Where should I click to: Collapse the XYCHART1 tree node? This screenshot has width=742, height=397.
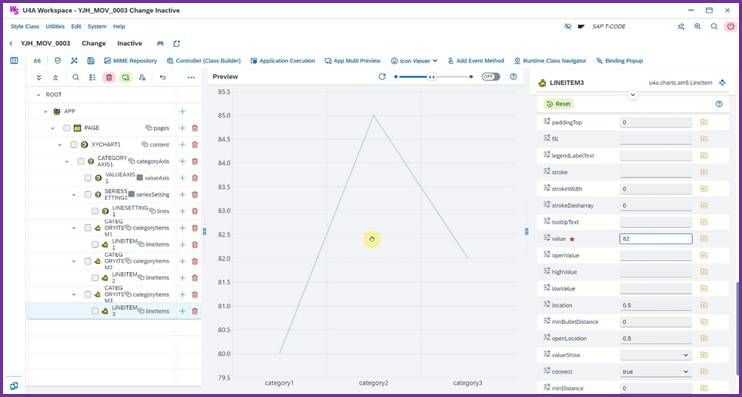pyautogui.click(x=60, y=145)
